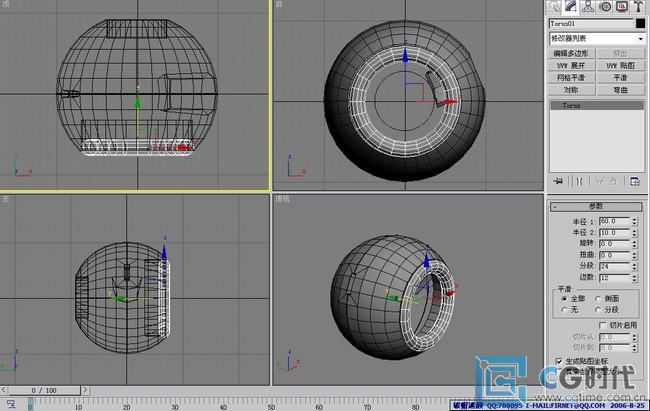Toggle 生成贴图坐标 checkbox

click(559, 361)
